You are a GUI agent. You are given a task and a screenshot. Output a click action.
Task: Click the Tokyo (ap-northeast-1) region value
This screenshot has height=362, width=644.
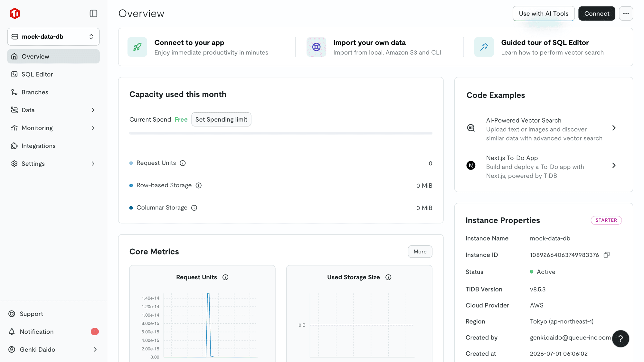click(x=562, y=321)
